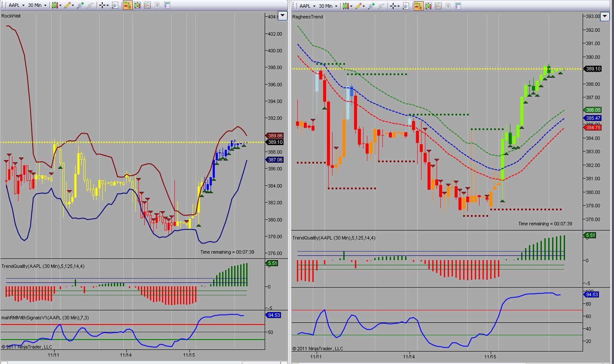This screenshot has width=614, height=364.
Task: Click Zoom Out icon in RockWell chart toolbar
Action: [x=90, y=6]
